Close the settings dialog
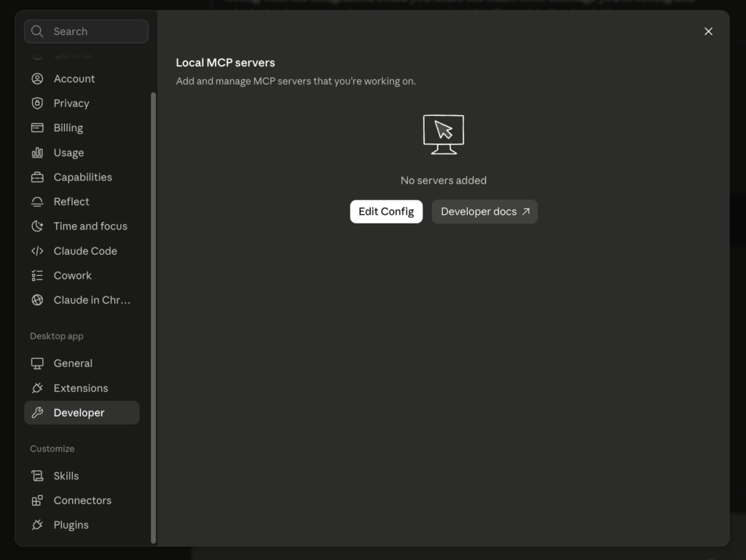This screenshot has width=746, height=560. coord(708,31)
